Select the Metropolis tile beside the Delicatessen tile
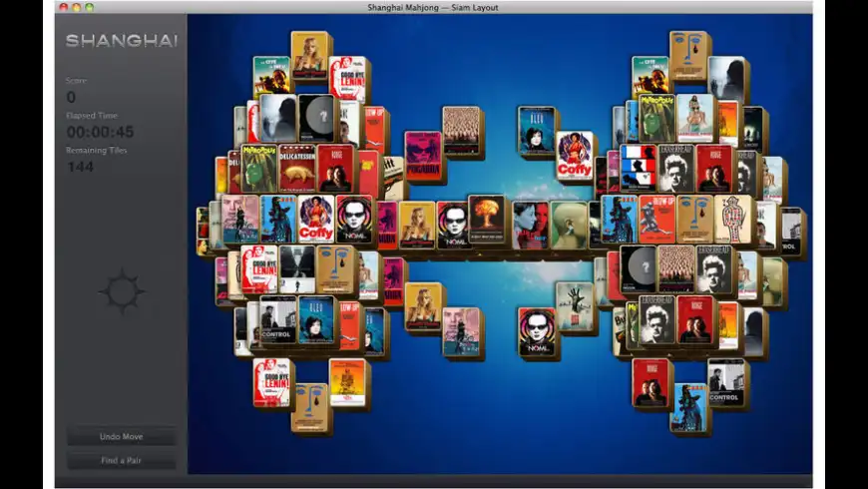The height and width of the screenshot is (489, 868). pyautogui.click(x=259, y=169)
